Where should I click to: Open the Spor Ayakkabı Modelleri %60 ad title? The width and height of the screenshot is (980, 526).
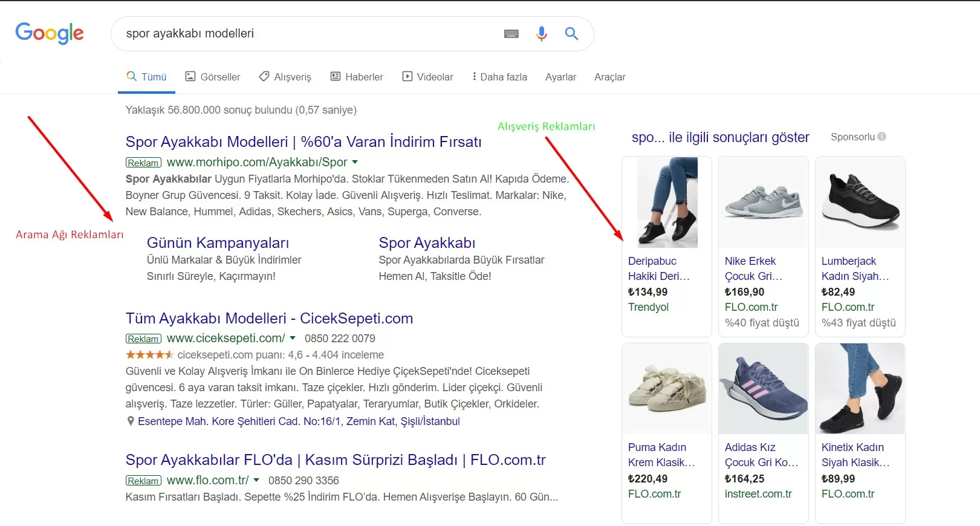(x=303, y=142)
